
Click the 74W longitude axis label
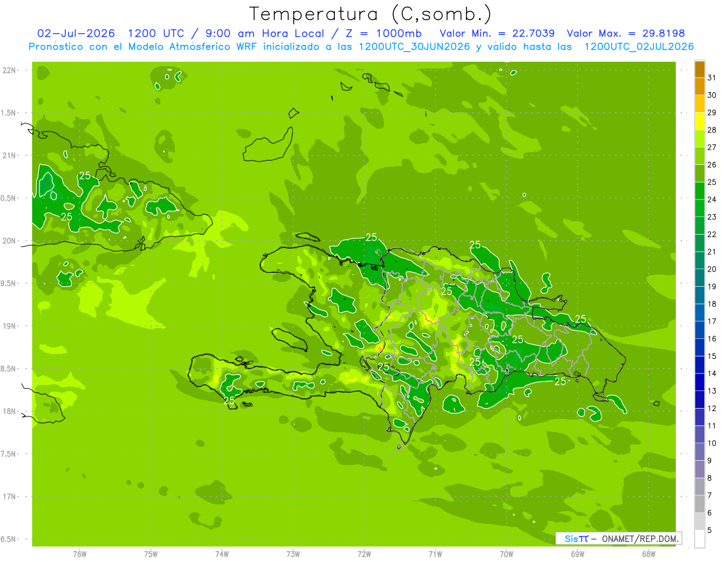click(x=222, y=554)
